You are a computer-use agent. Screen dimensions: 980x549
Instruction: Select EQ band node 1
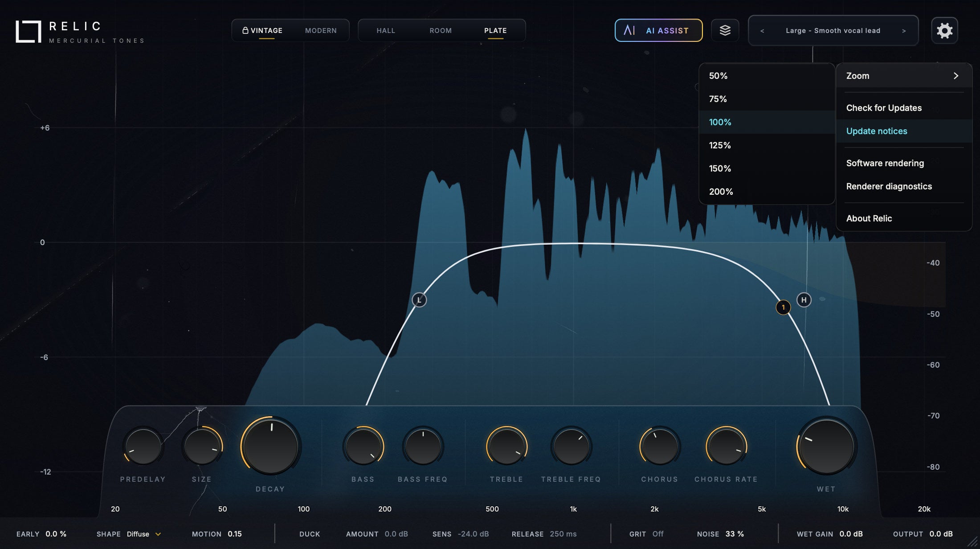[x=783, y=307]
